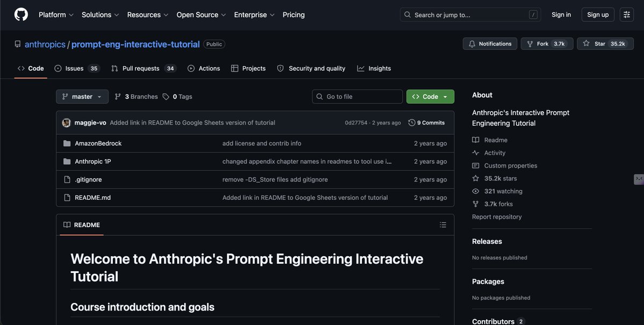Click the tag icon next to 0 Tags
This screenshot has width=644, height=325.
click(166, 97)
